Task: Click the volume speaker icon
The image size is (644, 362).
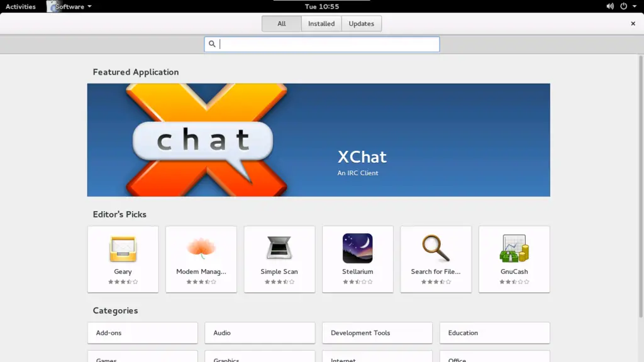Action: click(610, 6)
